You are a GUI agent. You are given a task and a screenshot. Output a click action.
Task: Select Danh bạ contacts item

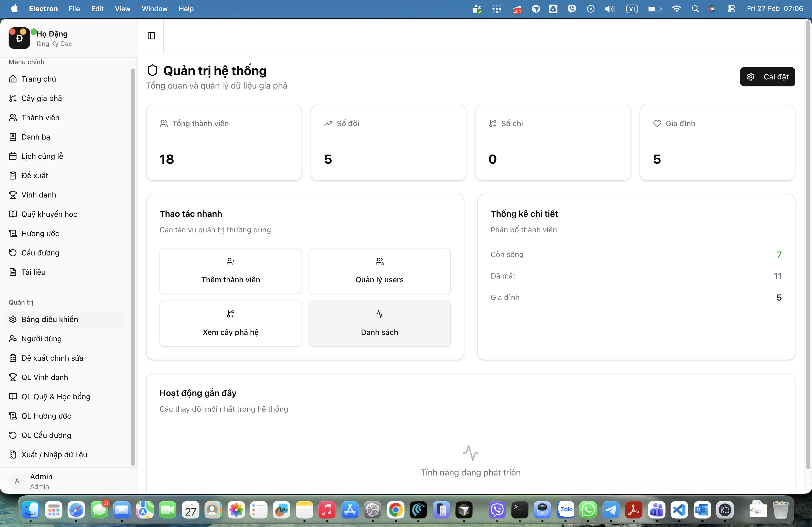click(x=35, y=137)
